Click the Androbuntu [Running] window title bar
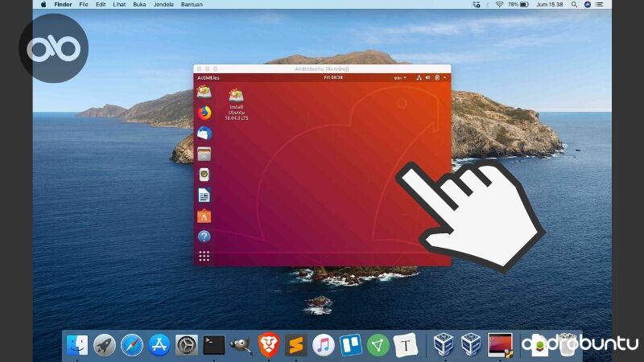Viewport: 644px width, 362px height. click(x=322, y=69)
